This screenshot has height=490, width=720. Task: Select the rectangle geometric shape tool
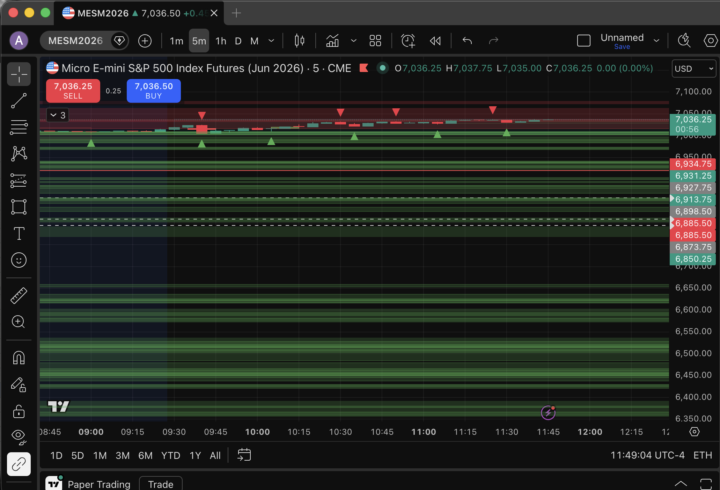pyautogui.click(x=19, y=207)
